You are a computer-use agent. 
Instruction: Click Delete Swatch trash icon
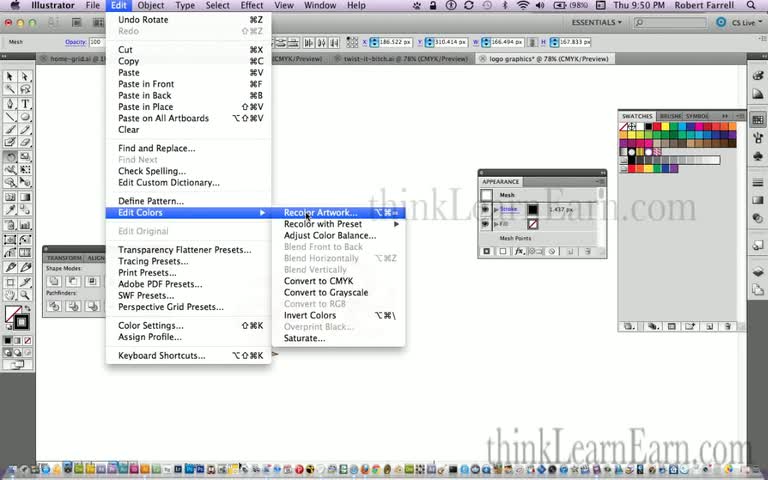point(728,326)
